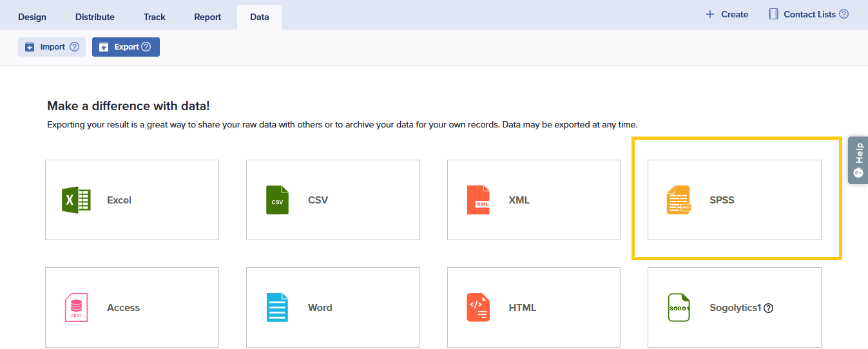The width and height of the screenshot is (868, 349).
Task: Click the HTML code file icon
Action: coord(478,308)
